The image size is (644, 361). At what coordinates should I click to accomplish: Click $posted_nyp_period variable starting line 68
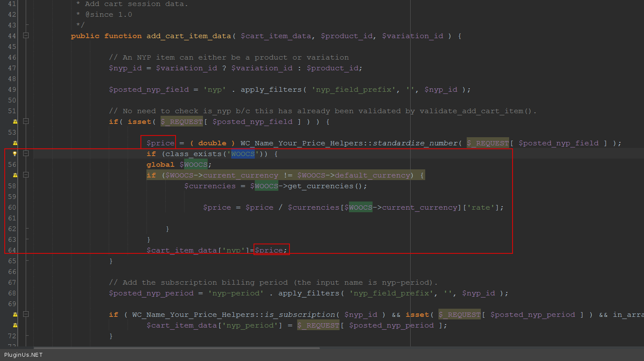click(x=151, y=293)
